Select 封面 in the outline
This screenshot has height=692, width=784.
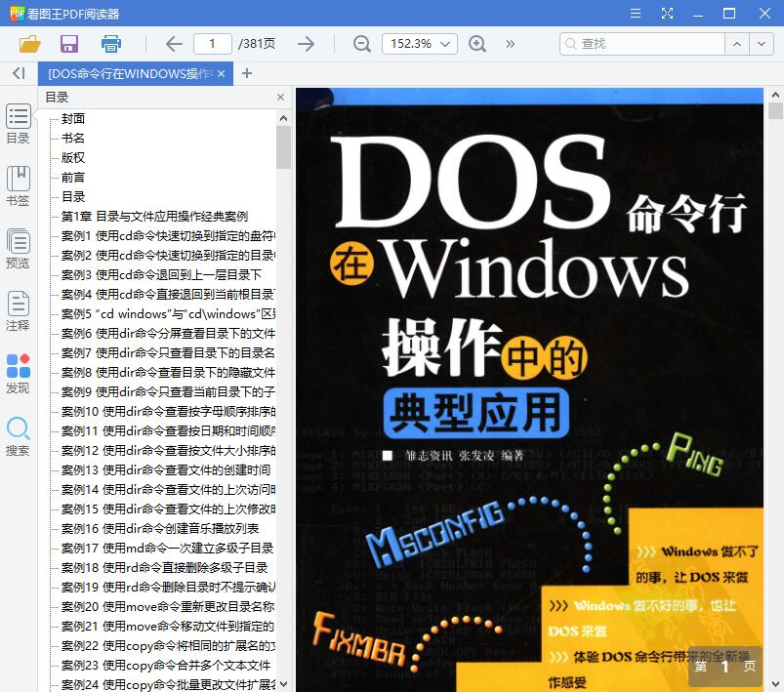(x=73, y=118)
